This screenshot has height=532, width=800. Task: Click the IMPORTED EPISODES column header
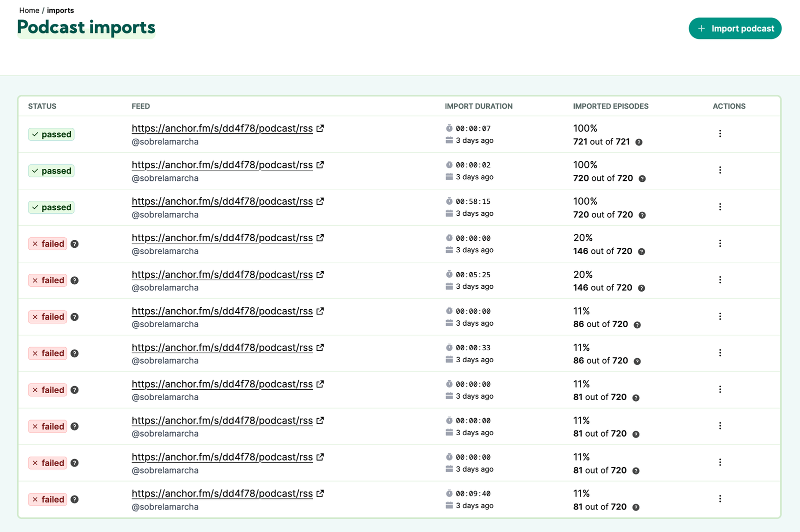tap(610, 106)
